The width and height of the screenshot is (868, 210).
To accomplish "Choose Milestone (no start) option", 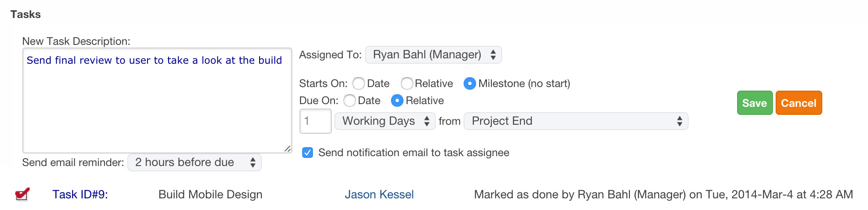I will (x=469, y=83).
